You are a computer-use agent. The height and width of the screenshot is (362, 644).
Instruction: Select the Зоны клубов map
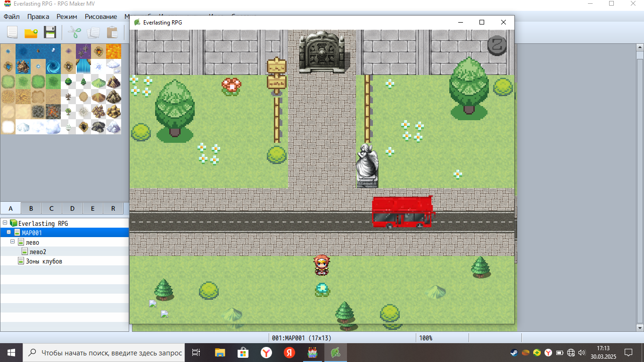[x=65, y=261]
